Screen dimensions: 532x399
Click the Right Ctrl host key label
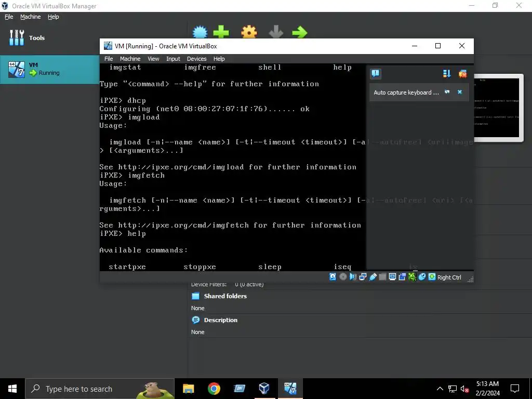tap(449, 277)
